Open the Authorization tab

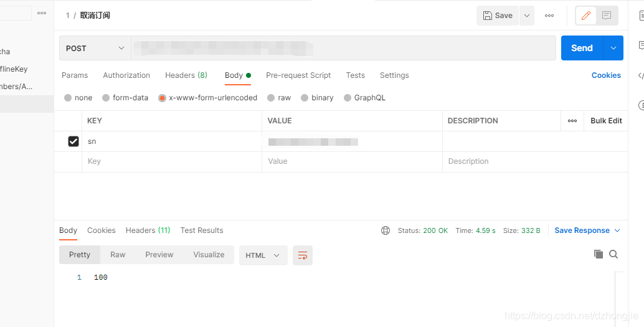tap(126, 75)
